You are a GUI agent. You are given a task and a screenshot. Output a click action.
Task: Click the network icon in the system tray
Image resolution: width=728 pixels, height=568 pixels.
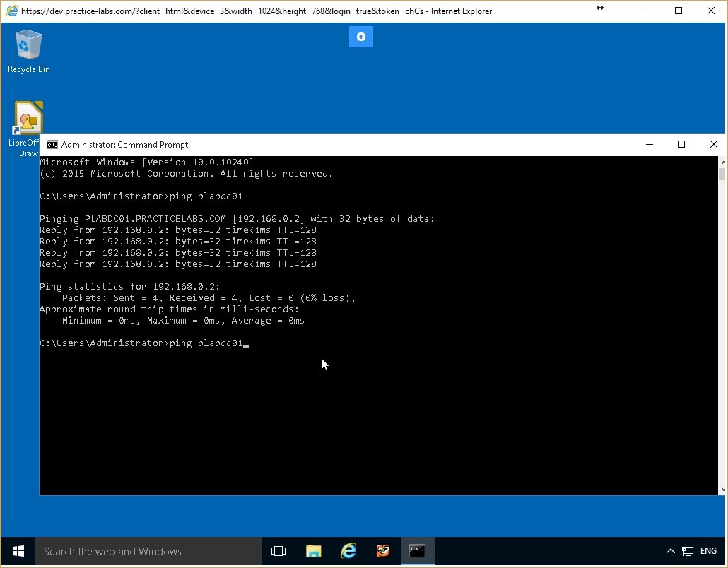pyautogui.click(x=687, y=551)
